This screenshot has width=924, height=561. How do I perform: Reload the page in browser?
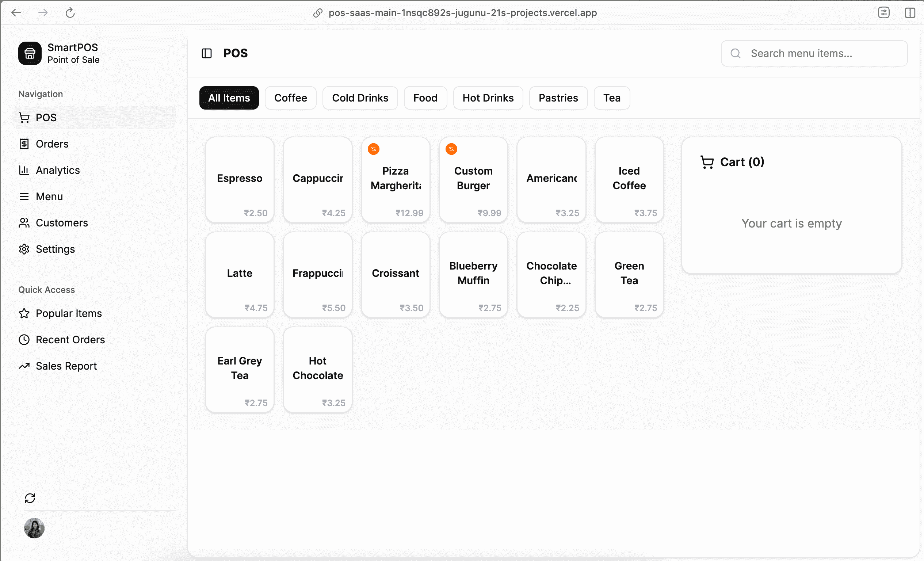pos(70,13)
